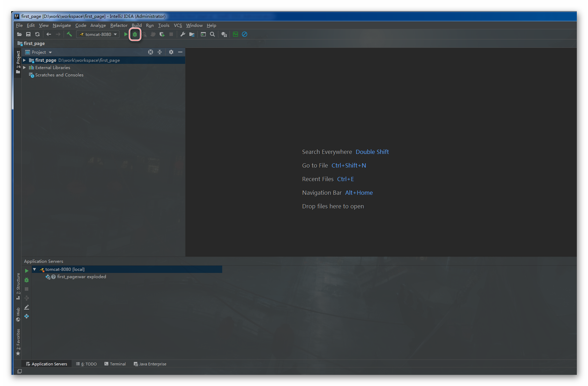
Task: Click the Ctrl+E Recent Files link
Action: pyautogui.click(x=345, y=179)
